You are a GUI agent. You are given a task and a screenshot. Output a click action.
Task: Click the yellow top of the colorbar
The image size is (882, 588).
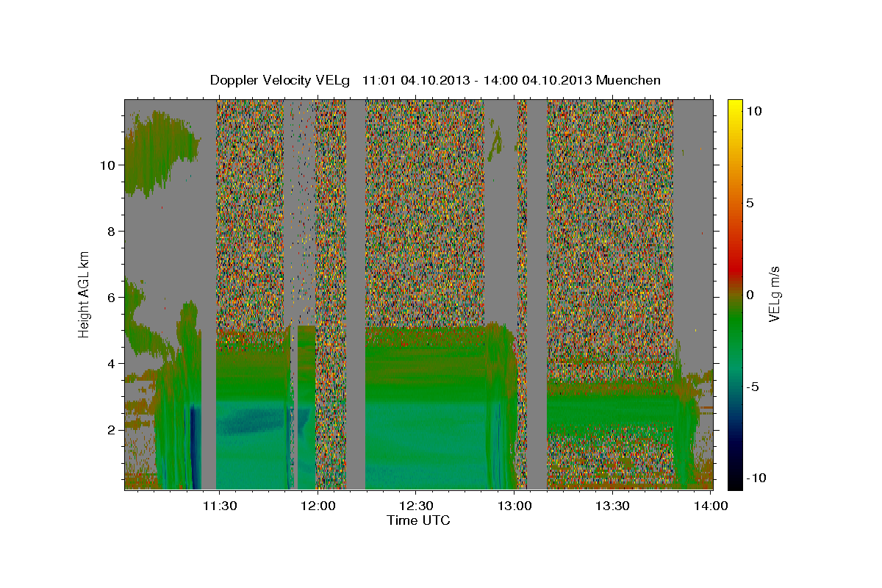735,107
